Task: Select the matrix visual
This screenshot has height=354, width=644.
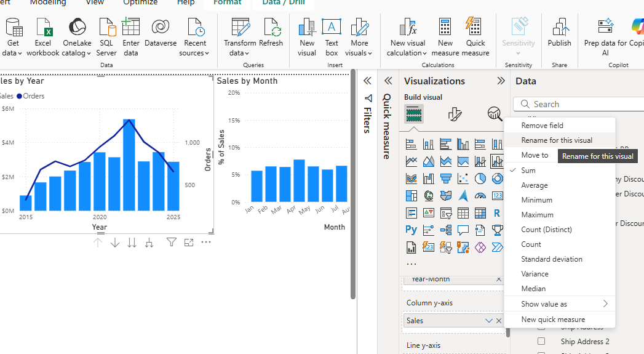Action: point(480,213)
